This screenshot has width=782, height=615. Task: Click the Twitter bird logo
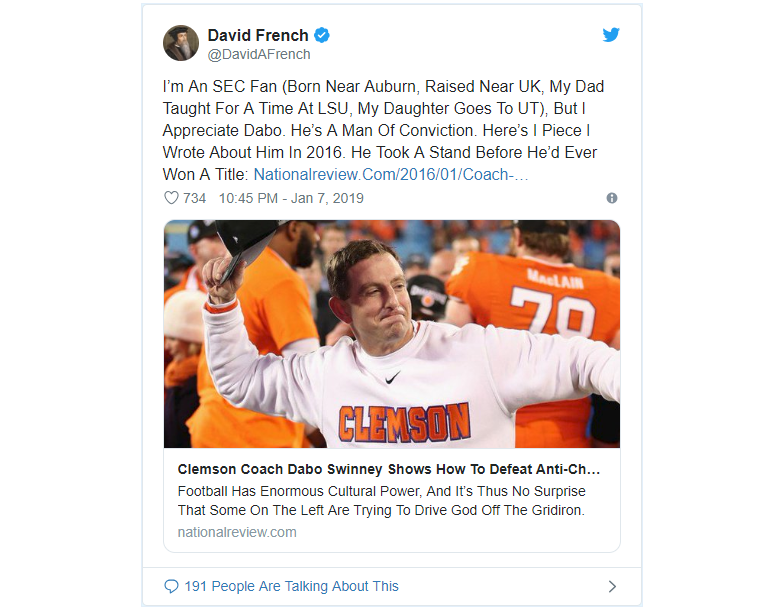[611, 35]
